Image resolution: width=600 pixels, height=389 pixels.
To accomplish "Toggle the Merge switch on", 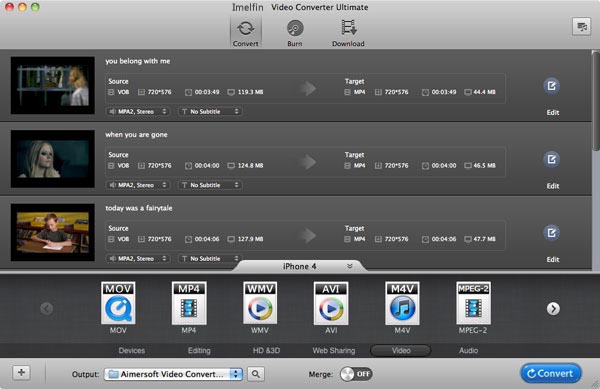I will [x=356, y=374].
